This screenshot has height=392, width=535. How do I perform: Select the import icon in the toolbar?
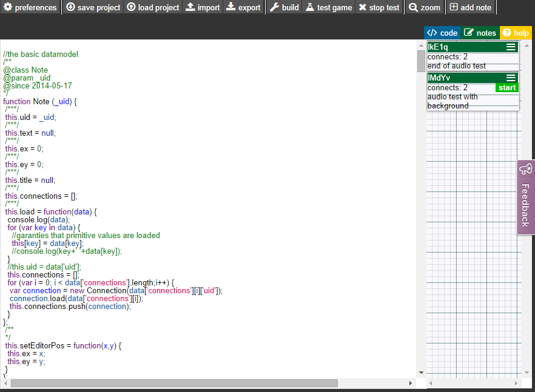coord(192,7)
